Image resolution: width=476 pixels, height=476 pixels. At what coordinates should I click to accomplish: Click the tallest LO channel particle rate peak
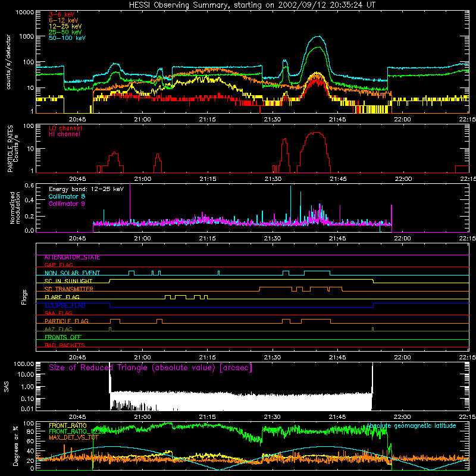click(x=316, y=133)
